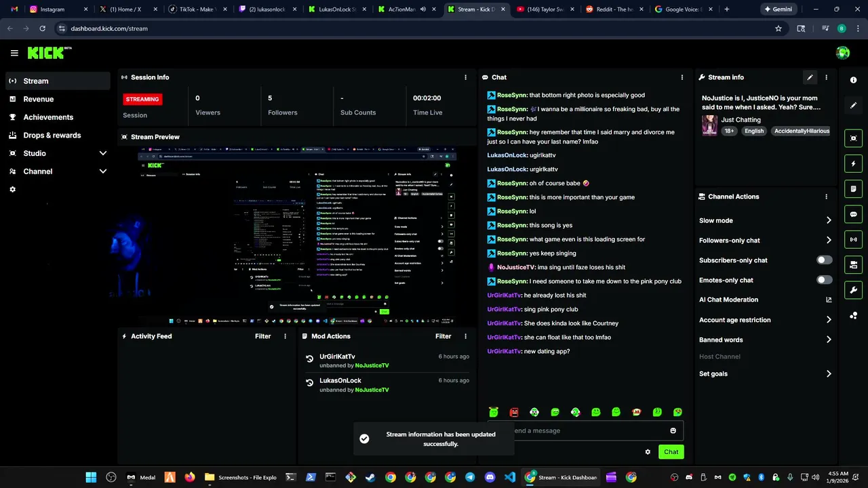The height and width of the screenshot is (488, 868).
Task: Open Revenue page in sidebar
Action: (58, 99)
